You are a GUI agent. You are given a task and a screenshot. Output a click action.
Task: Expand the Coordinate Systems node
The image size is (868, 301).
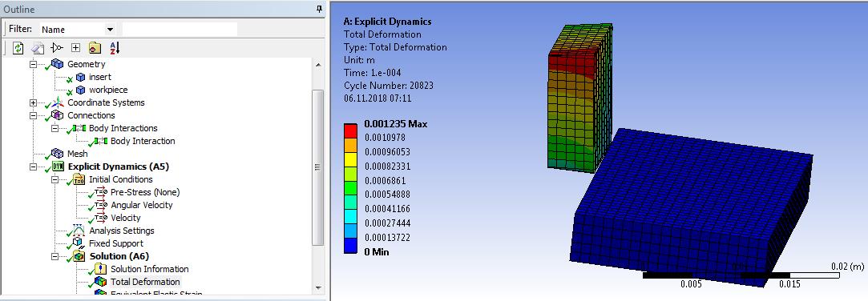coord(33,102)
